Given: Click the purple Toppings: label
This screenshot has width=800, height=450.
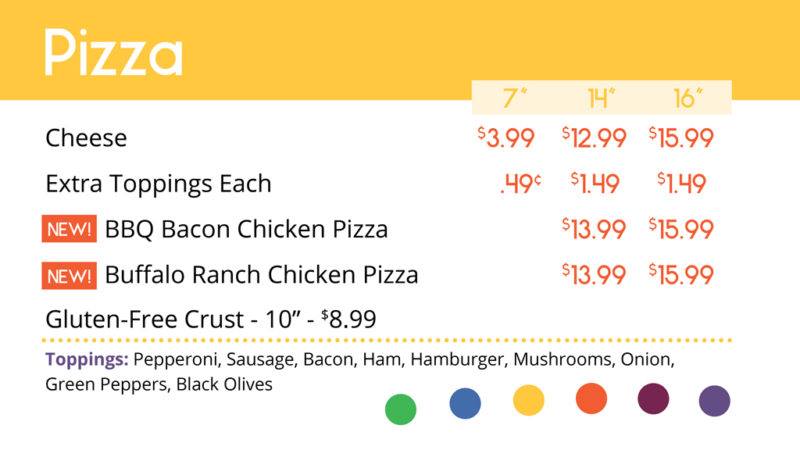Looking at the screenshot, I should [x=86, y=360].
